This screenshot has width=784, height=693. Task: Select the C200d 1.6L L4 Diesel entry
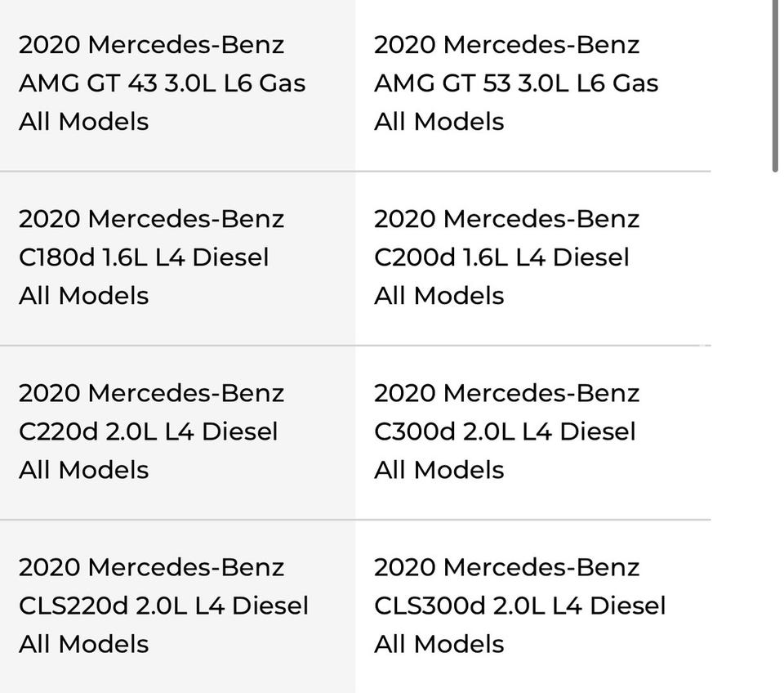(501, 257)
